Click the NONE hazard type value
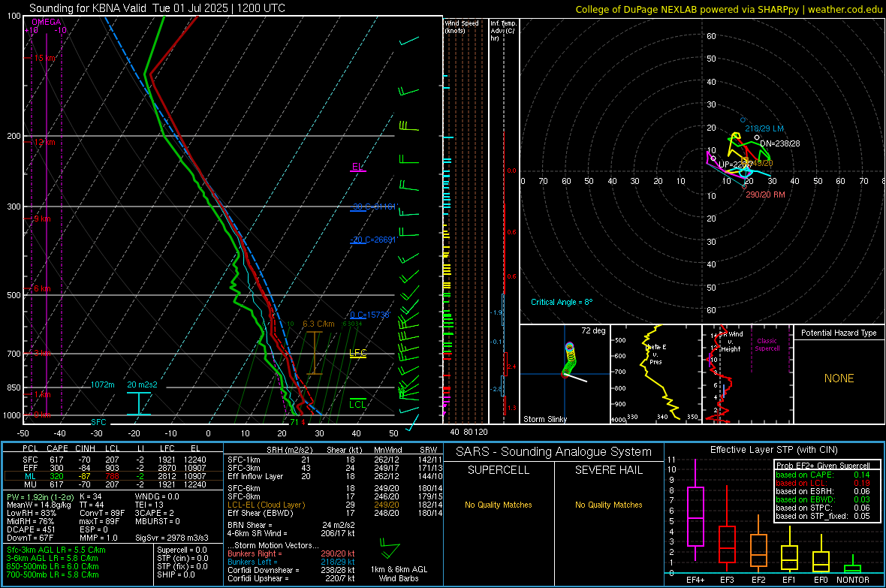The image size is (886, 588). pyautogui.click(x=839, y=378)
